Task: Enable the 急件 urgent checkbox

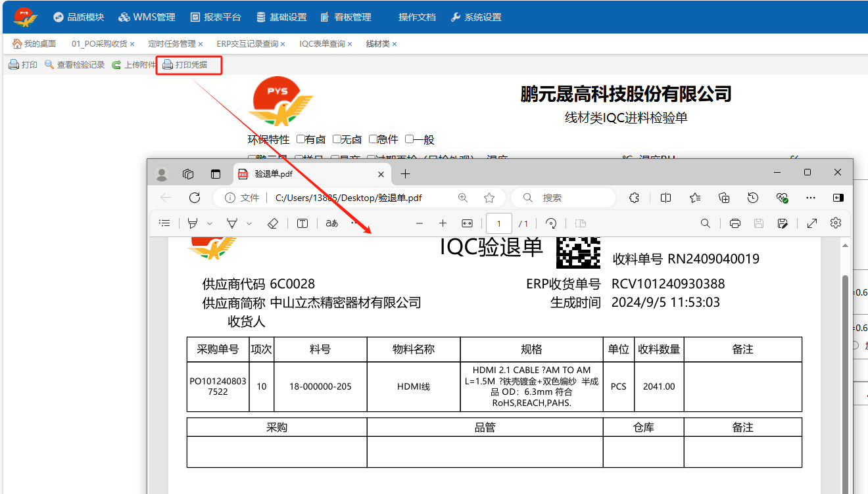Action: (373, 139)
